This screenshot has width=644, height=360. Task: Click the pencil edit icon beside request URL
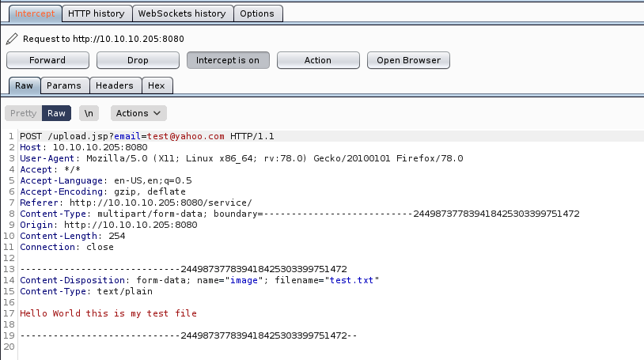point(11,39)
